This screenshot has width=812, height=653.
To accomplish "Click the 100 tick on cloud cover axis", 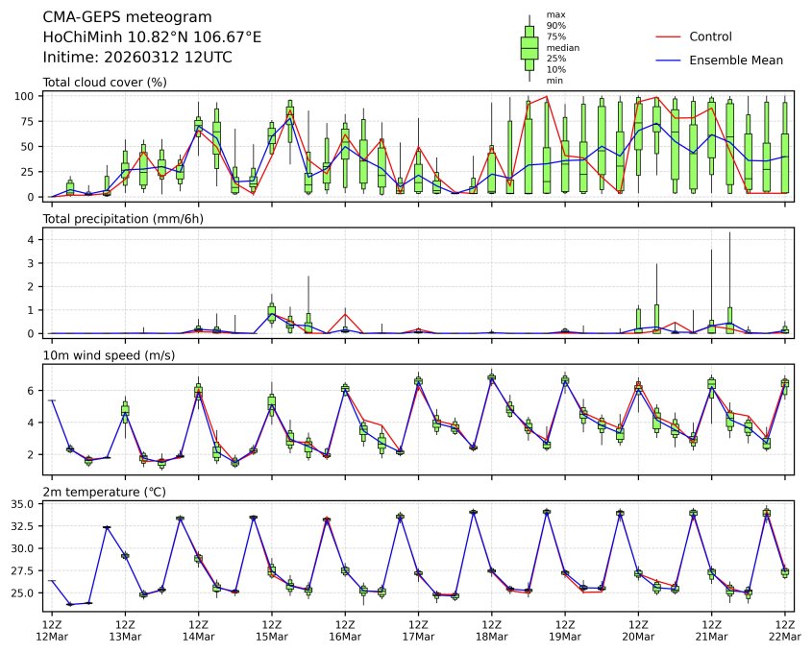I will coord(27,96).
